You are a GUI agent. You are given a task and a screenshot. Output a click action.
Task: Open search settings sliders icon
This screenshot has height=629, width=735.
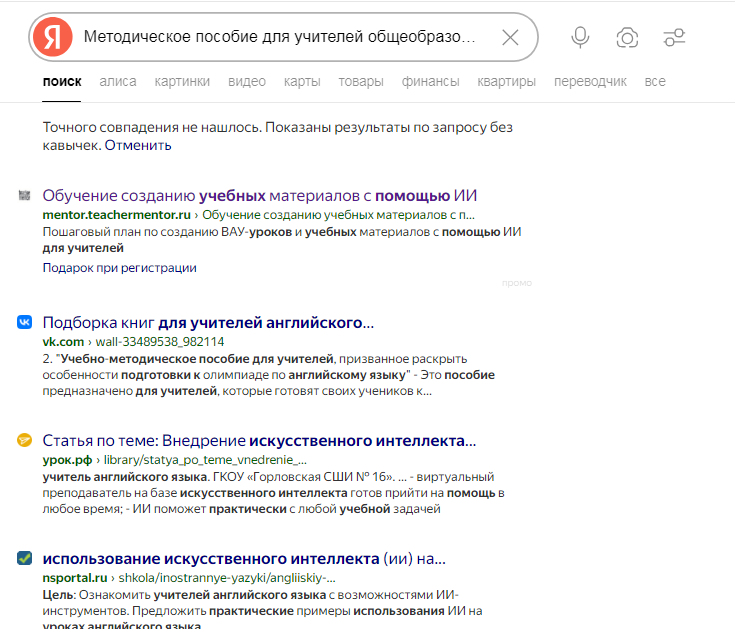674,38
